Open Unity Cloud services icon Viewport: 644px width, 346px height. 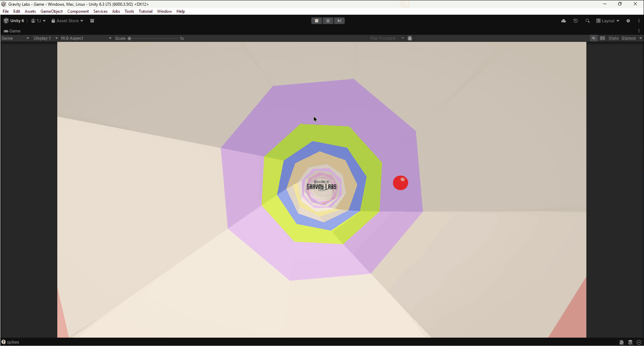[564, 21]
